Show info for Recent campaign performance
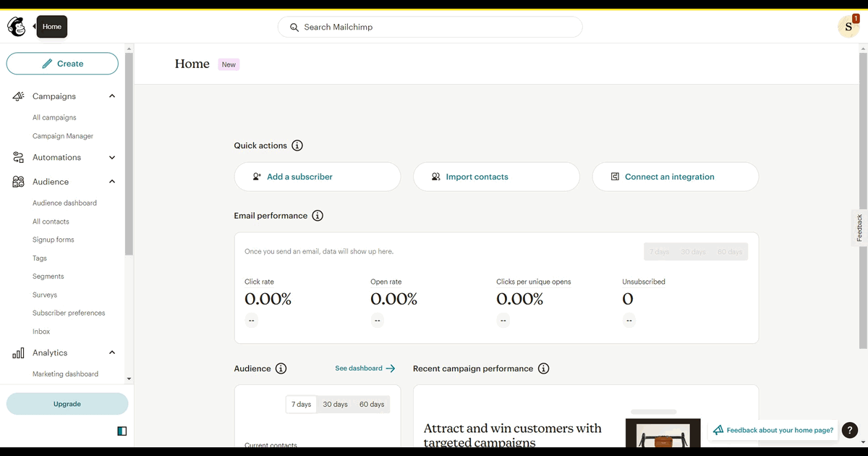 544,368
